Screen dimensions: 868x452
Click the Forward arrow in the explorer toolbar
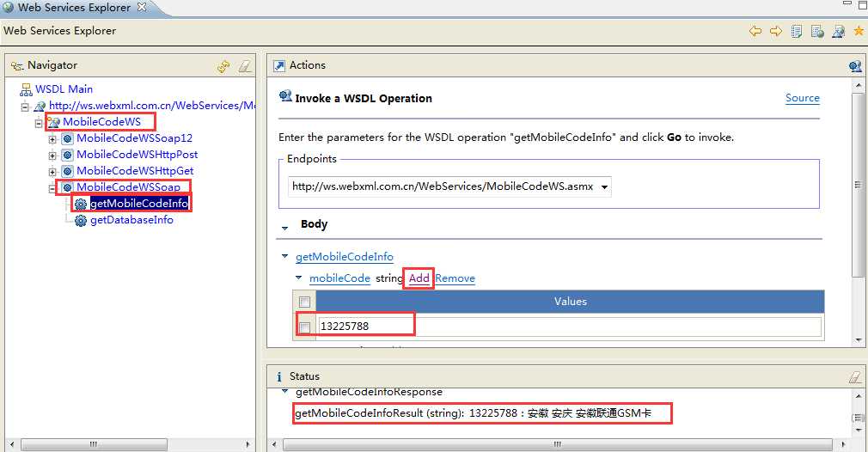click(776, 31)
